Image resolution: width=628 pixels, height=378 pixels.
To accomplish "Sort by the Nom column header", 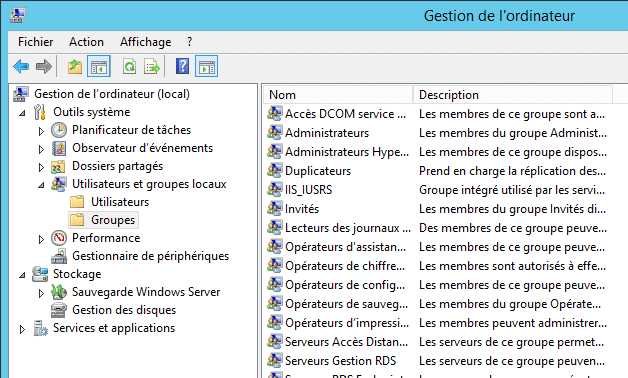I will (338, 95).
